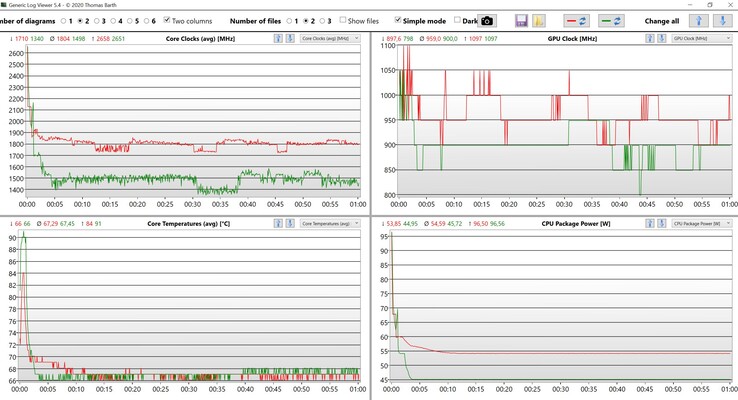This screenshot has width=738, height=400.
Task: Click Core Clocks red average value 1804
Action: 63,39
